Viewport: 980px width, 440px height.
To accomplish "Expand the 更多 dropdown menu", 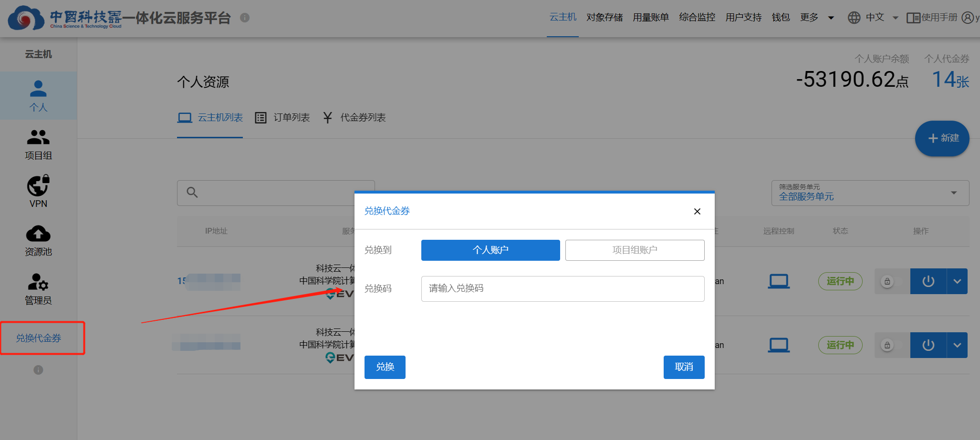I will [x=817, y=18].
